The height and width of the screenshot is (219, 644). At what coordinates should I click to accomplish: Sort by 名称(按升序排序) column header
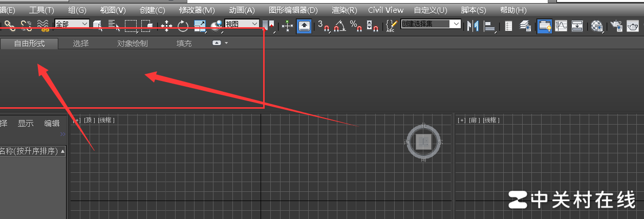33,151
